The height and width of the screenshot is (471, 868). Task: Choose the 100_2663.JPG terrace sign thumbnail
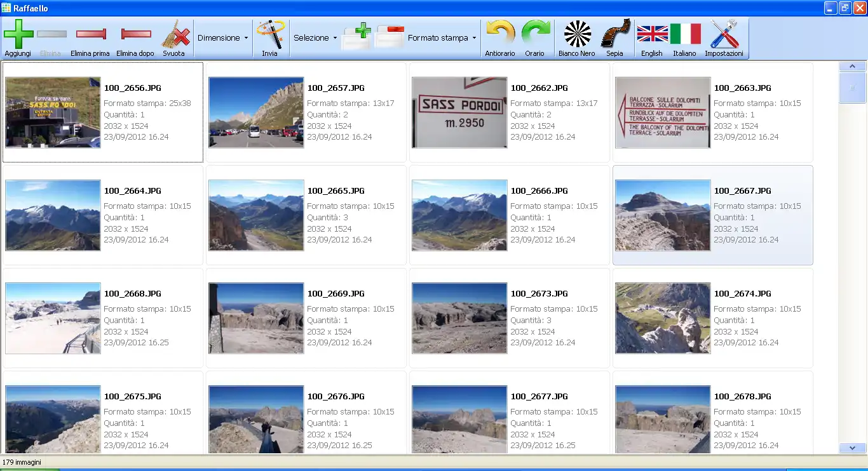(x=663, y=113)
